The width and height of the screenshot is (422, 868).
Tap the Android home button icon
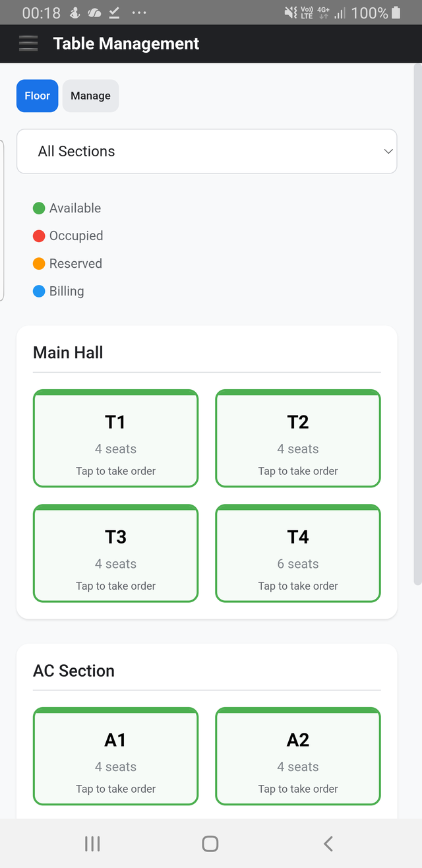210,844
